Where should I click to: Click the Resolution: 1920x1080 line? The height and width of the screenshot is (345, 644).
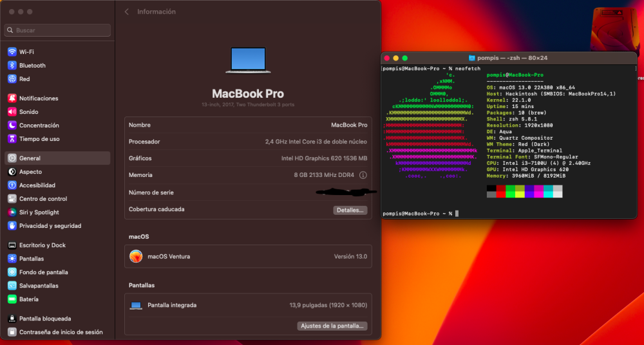click(x=520, y=126)
